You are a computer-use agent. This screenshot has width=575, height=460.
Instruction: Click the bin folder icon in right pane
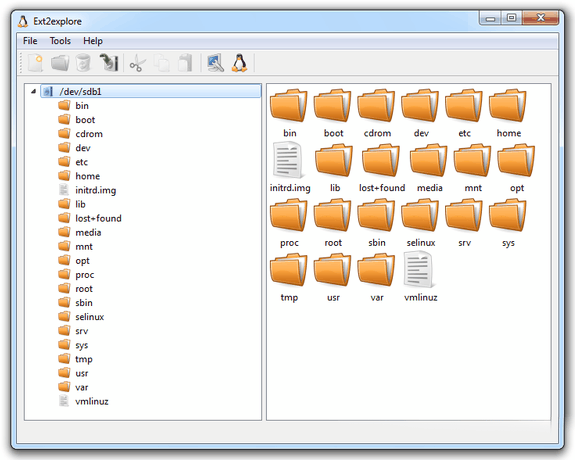click(289, 106)
